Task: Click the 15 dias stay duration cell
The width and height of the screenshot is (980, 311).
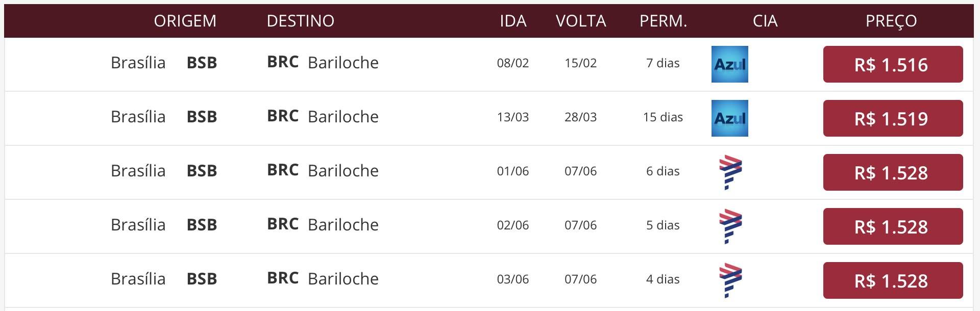Action: (x=663, y=117)
